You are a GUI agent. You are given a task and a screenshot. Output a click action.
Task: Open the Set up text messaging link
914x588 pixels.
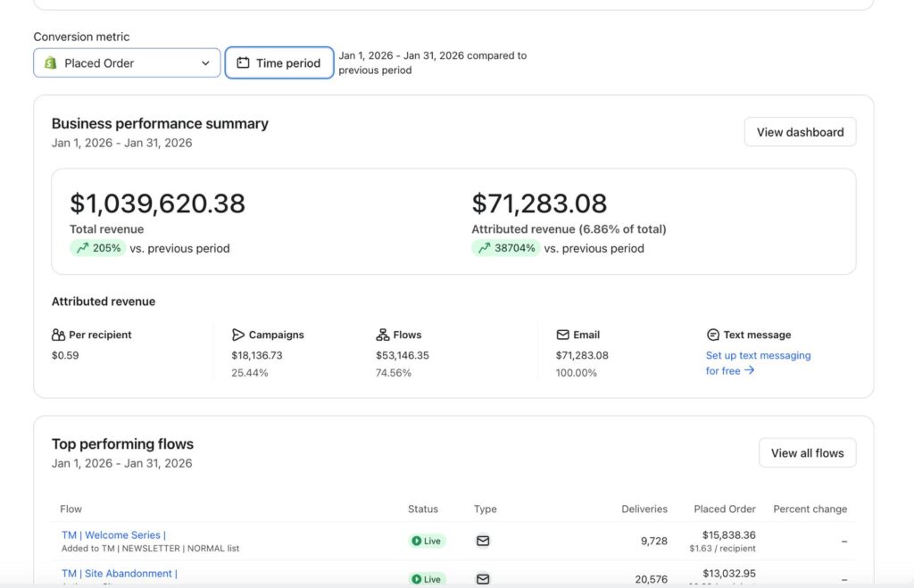click(758, 355)
